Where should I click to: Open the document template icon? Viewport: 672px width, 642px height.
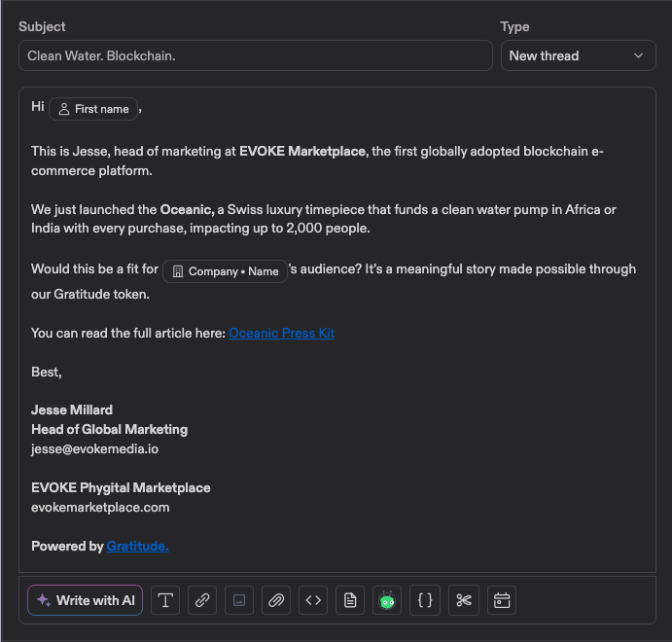coord(350,600)
